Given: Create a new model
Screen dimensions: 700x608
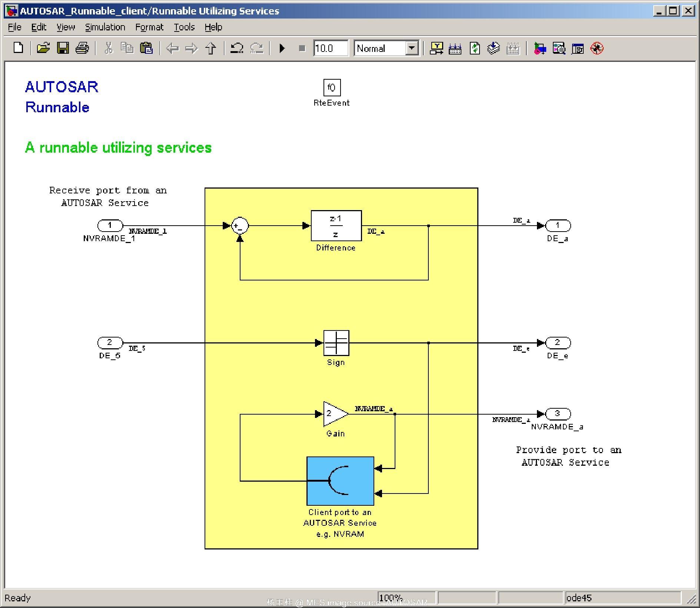Looking at the screenshot, I should [x=17, y=48].
